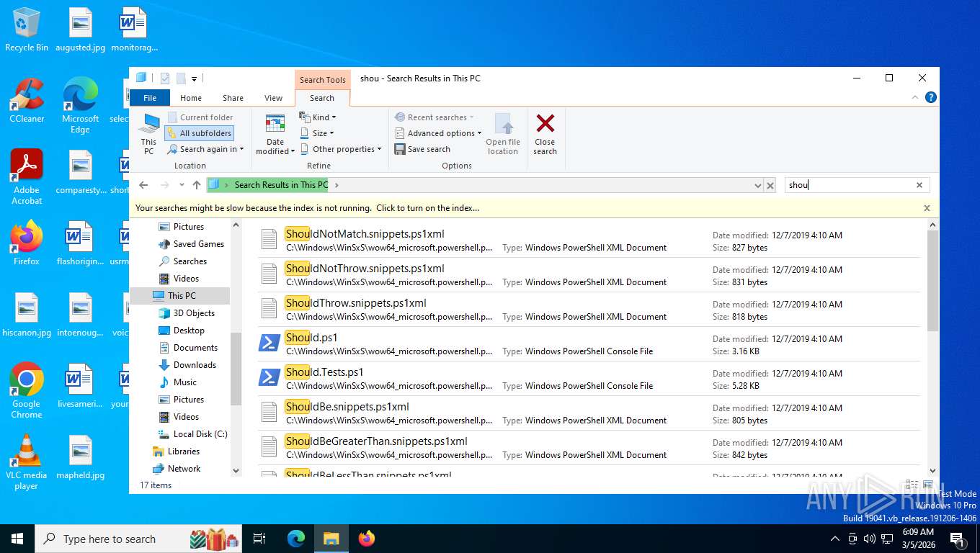Click the Up arrow navigation button
Viewport: 980px width, 553px height.
click(x=197, y=185)
